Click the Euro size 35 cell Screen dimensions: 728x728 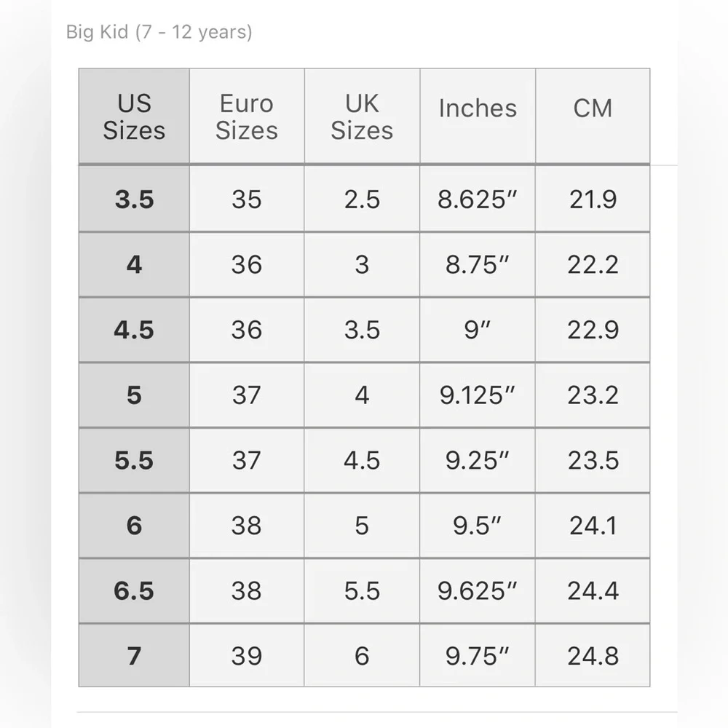pos(247,199)
